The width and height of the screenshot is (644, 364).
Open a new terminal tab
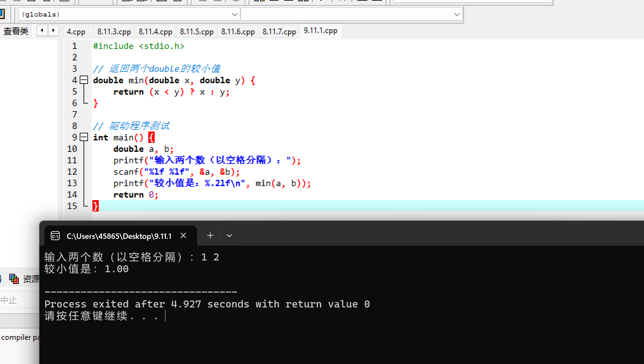coord(210,236)
